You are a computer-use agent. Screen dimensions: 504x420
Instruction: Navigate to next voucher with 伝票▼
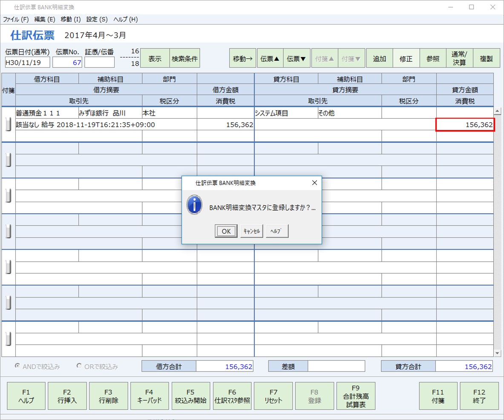click(296, 58)
